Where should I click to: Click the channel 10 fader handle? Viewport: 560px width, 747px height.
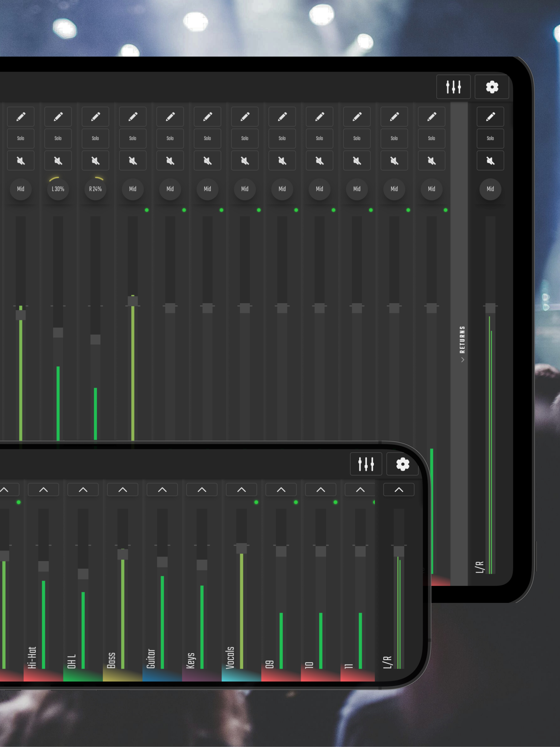[x=321, y=552]
